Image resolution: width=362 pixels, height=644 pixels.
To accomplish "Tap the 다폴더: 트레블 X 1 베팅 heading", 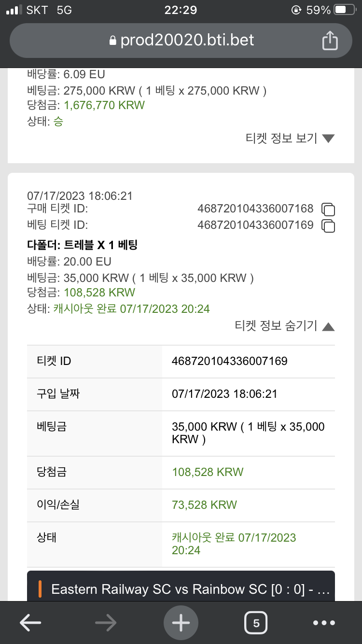I will pyautogui.click(x=83, y=245).
